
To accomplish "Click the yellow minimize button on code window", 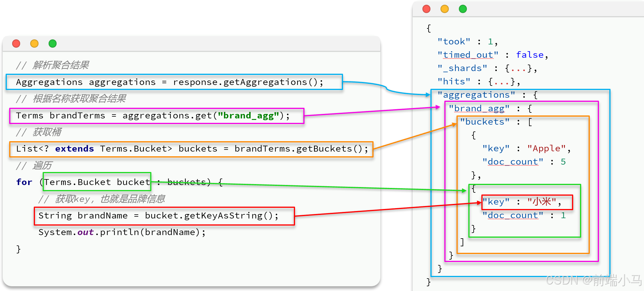I will click(x=34, y=44).
